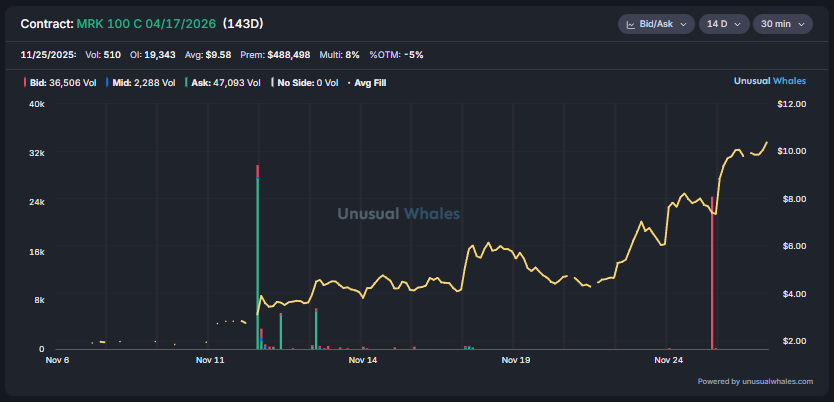Click the chart icon in Bid/Ask selector
The width and height of the screenshot is (834, 402).
coord(632,24)
